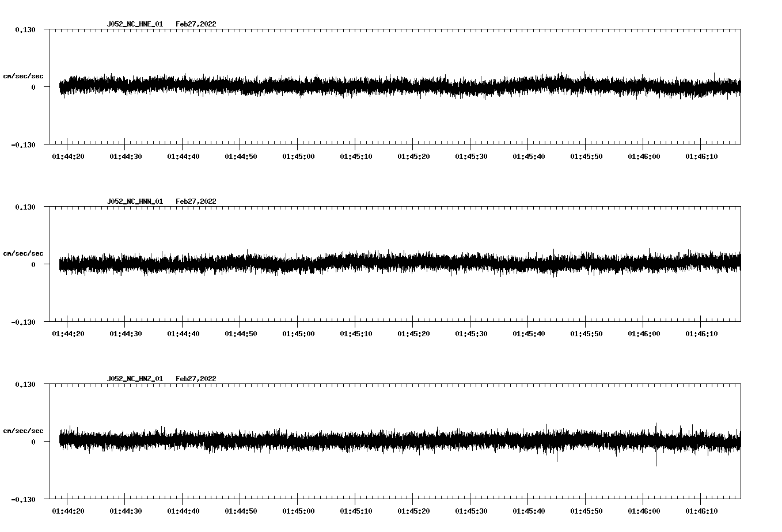
Task: Click 01:45:20 time label under HNZ plot
Action: (413, 511)
